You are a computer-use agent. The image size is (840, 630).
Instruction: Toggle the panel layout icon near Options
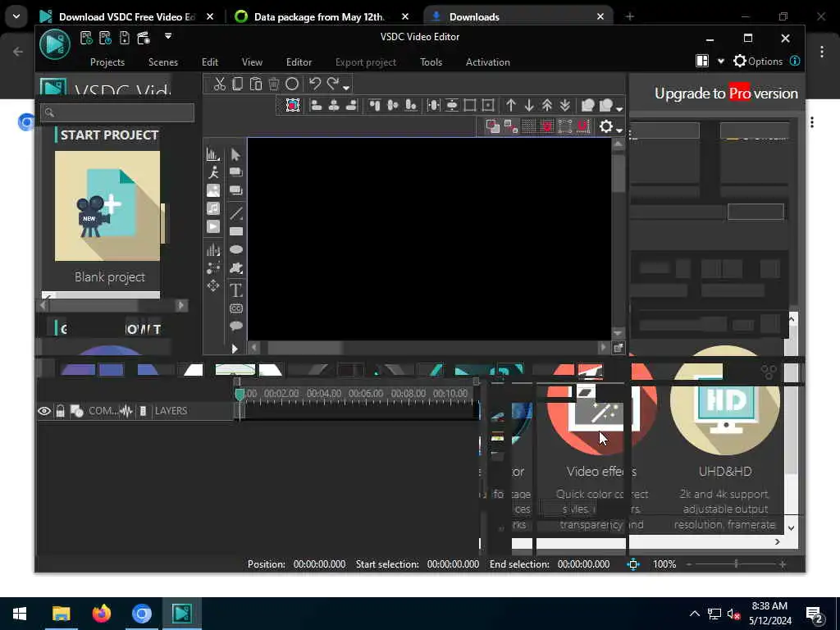[x=702, y=61]
